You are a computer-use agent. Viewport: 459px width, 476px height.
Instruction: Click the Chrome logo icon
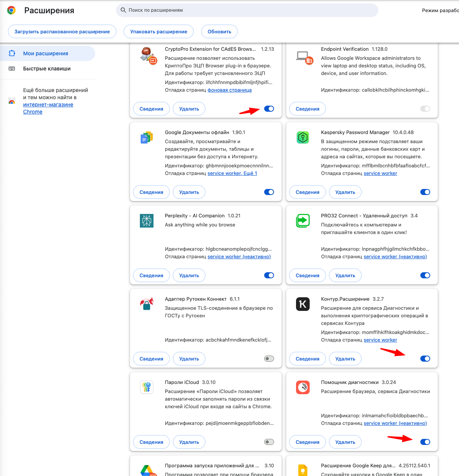coord(11,10)
